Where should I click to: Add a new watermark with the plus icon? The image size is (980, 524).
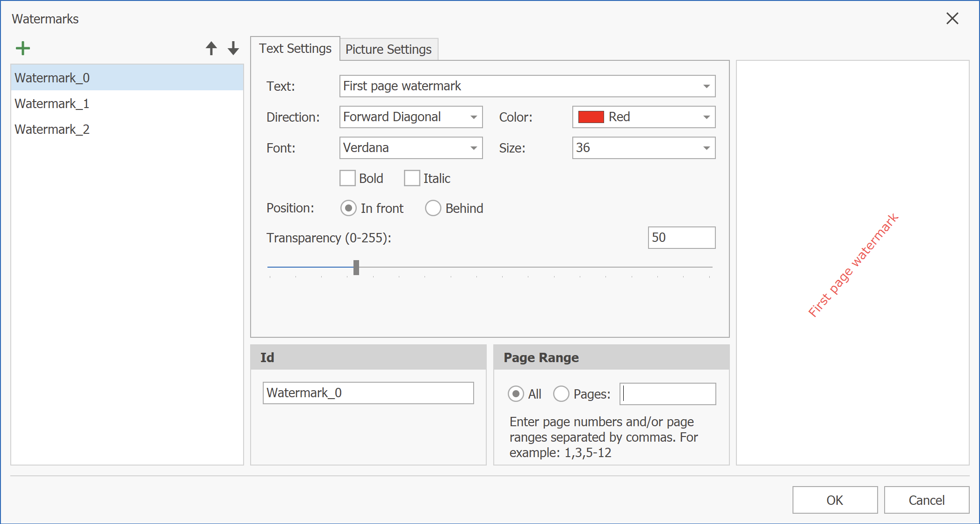(x=22, y=47)
